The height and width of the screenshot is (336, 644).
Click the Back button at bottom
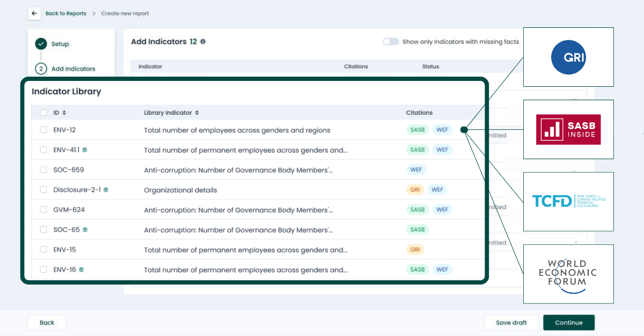47,323
